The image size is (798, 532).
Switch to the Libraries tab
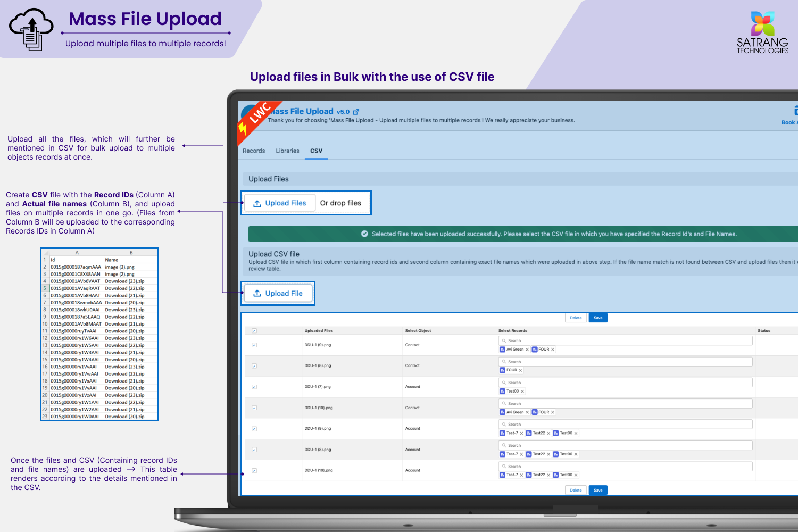(x=287, y=151)
